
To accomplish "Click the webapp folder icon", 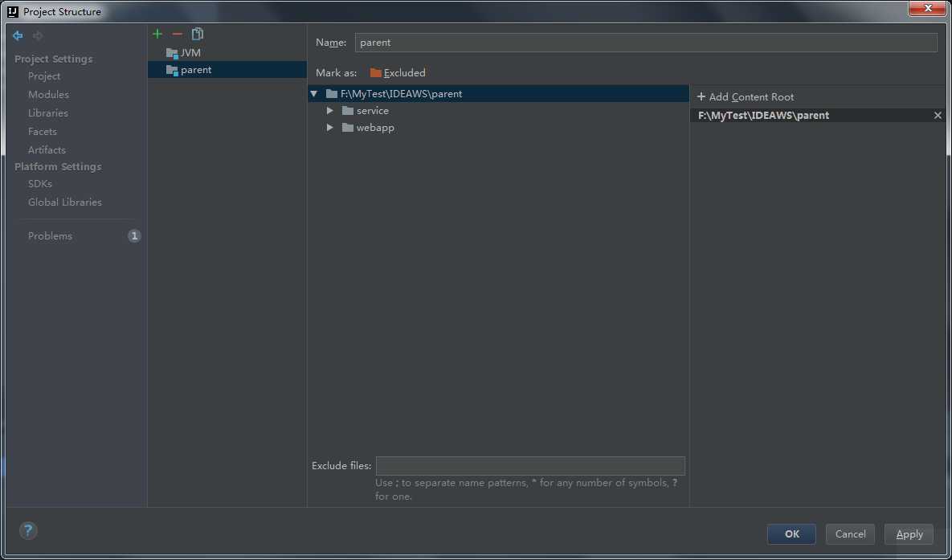I will tap(347, 128).
